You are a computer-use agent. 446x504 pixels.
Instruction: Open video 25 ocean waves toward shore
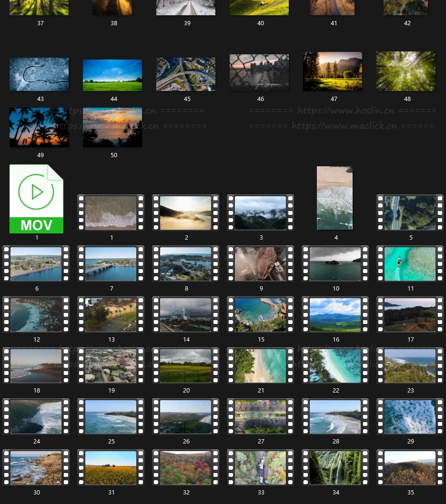coord(111,416)
